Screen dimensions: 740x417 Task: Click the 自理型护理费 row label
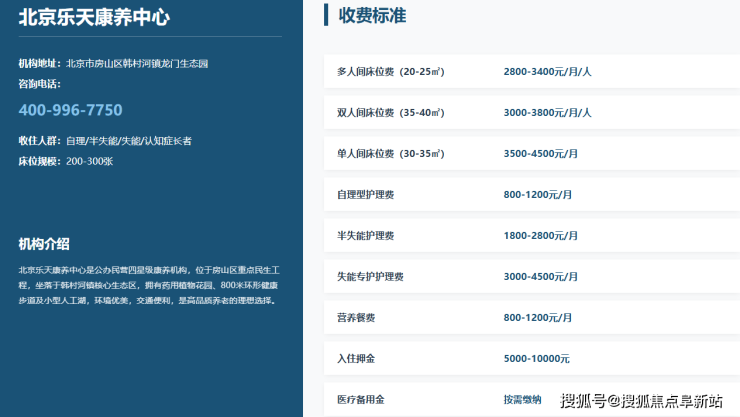click(x=365, y=195)
